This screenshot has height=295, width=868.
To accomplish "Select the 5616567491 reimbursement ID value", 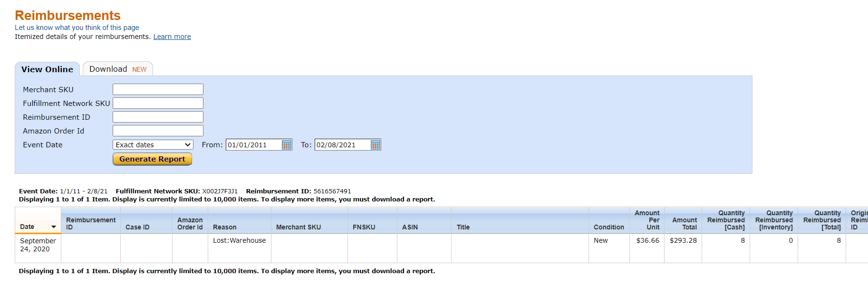I will [x=332, y=191].
